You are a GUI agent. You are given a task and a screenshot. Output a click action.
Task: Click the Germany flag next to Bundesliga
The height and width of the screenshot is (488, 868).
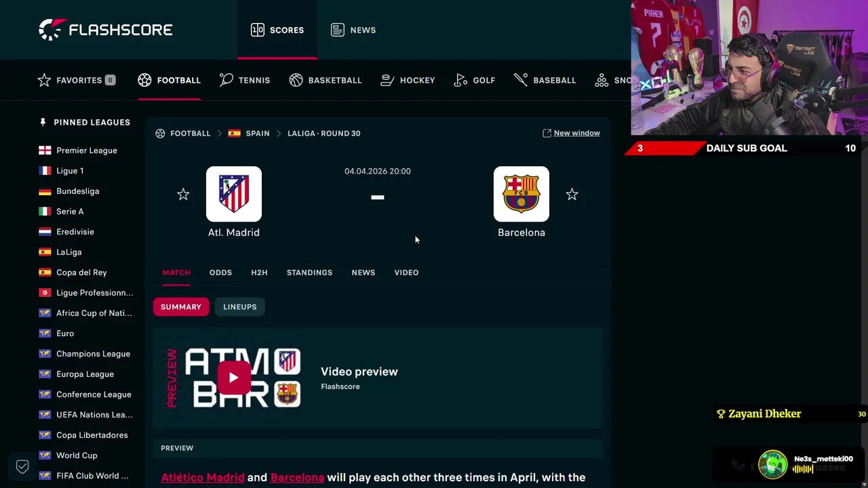(45, 191)
